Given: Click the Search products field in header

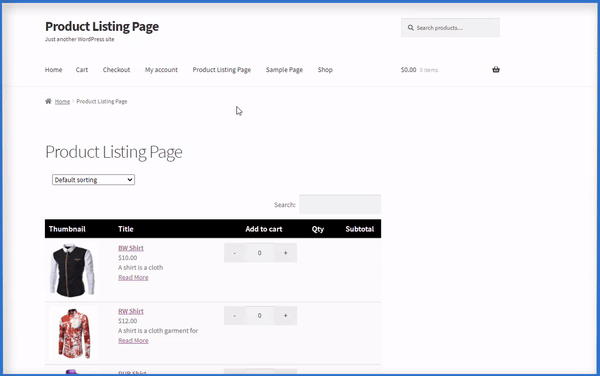Looking at the screenshot, I should coord(450,28).
